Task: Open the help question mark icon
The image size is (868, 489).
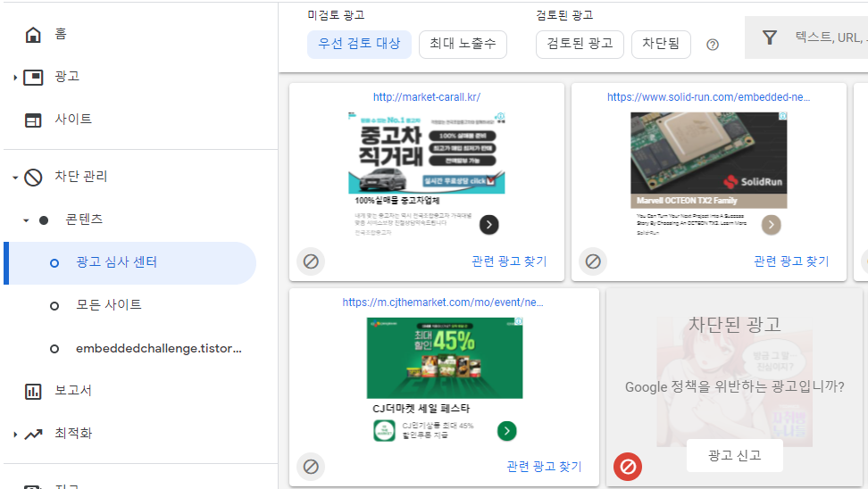Action: pyautogui.click(x=713, y=45)
